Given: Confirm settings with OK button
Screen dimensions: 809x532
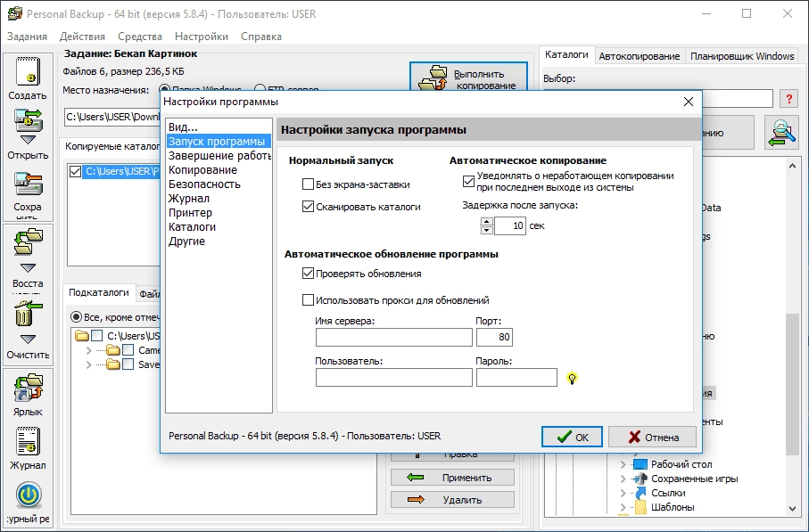Looking at the screenshot, I should (x=572, y=438).
